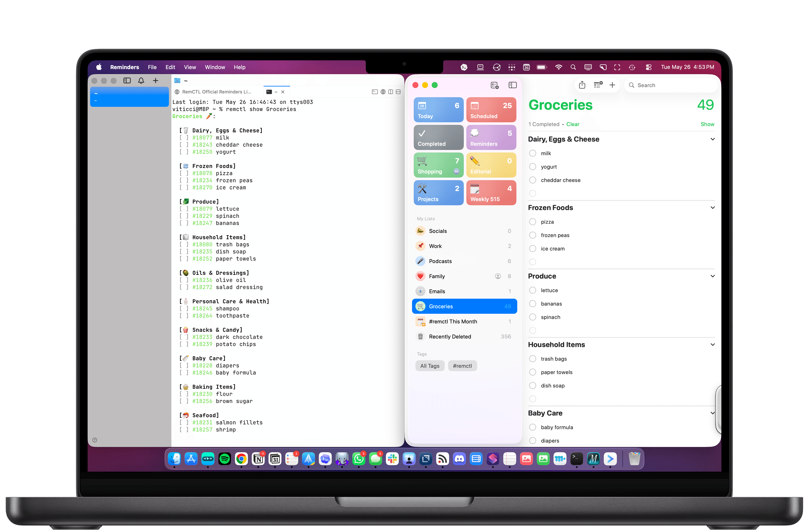Launch Google Chrome from the Dock

tap(241, 459)
